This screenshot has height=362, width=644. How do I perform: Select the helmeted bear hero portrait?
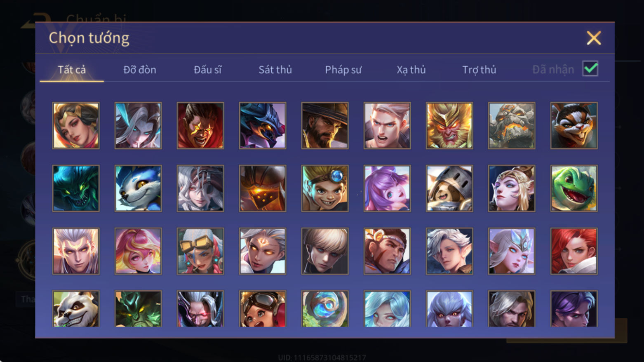449,188
